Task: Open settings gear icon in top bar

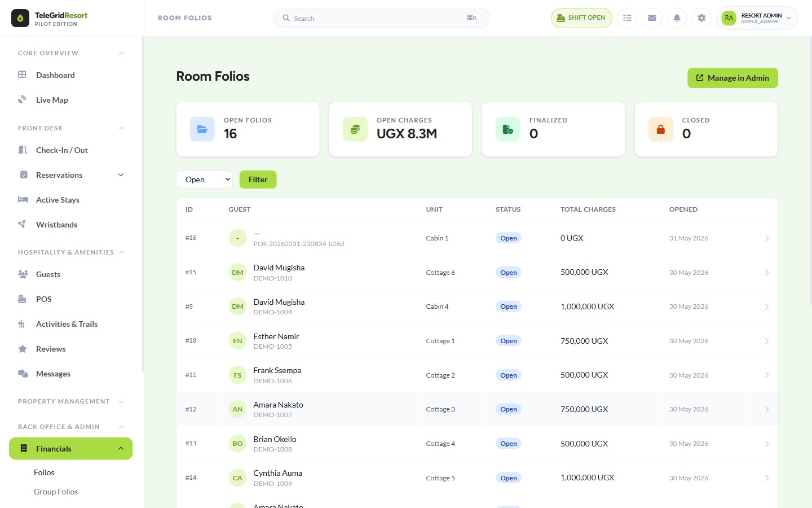Action: [x=701, y=18]
